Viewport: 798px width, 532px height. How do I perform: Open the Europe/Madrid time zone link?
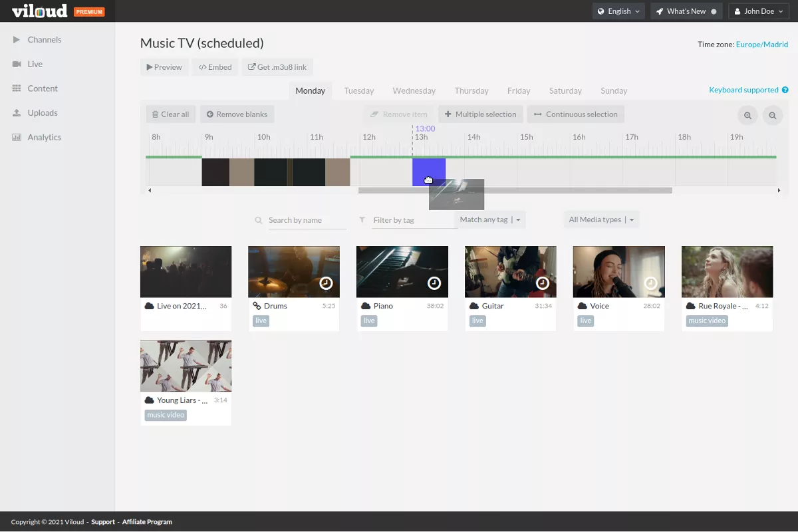pos(761,45)
